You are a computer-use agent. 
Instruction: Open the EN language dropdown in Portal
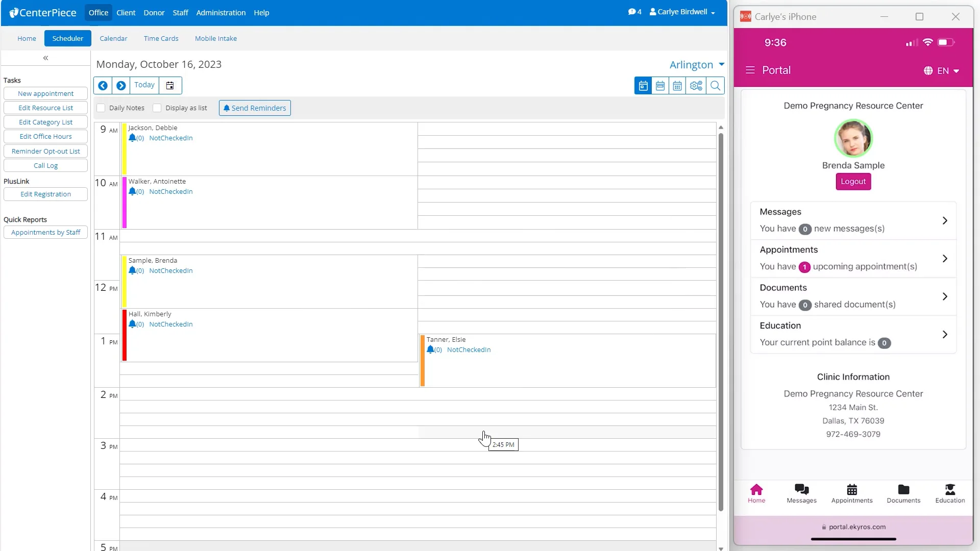(x=942, y=71)
